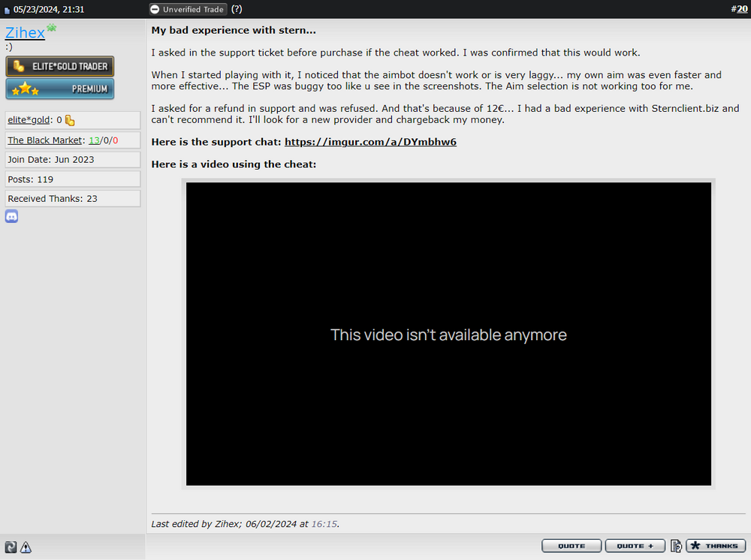Open the Discord contact icon for Zihex

pos(11,216)
